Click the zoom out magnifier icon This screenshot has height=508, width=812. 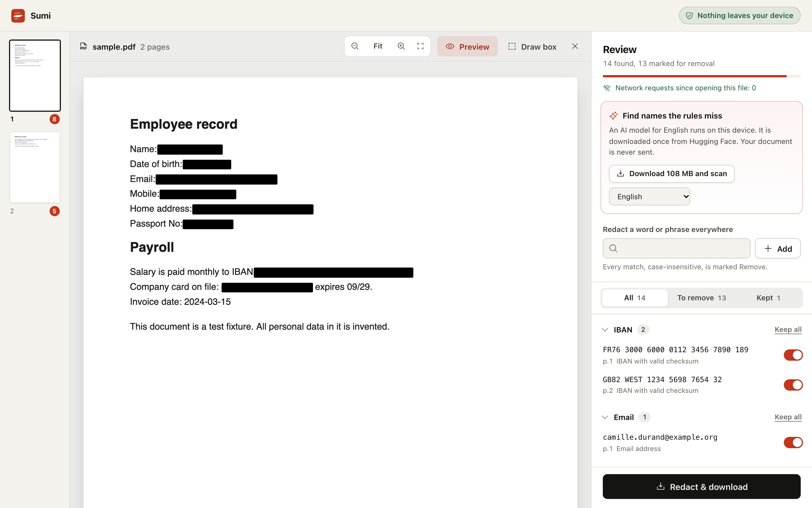point(355,46)
